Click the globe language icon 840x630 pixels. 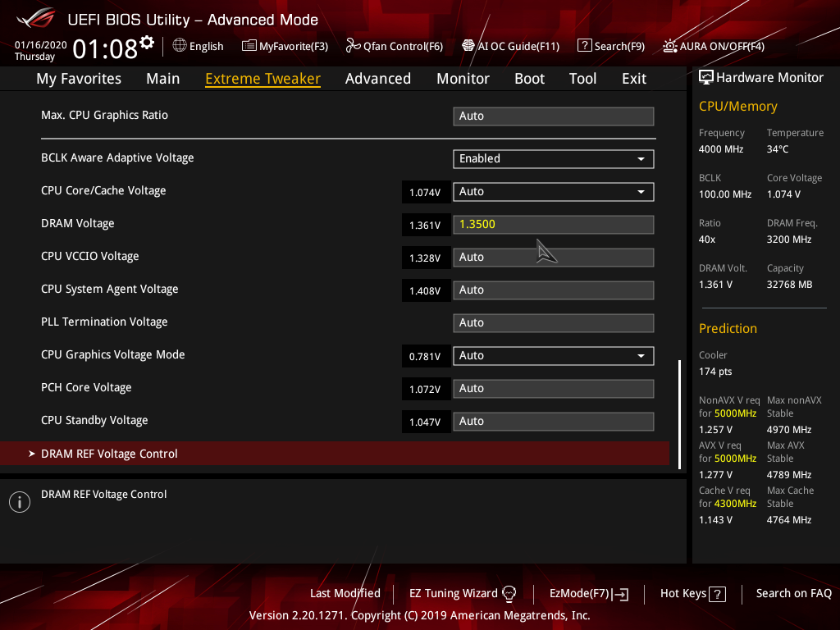click(x=180, y=46)
